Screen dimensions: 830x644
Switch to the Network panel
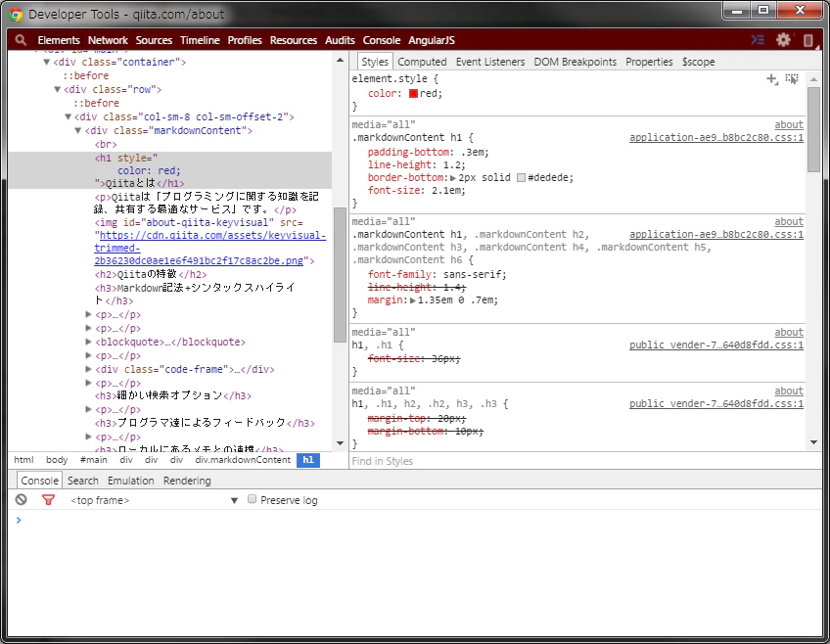[108, 40]
